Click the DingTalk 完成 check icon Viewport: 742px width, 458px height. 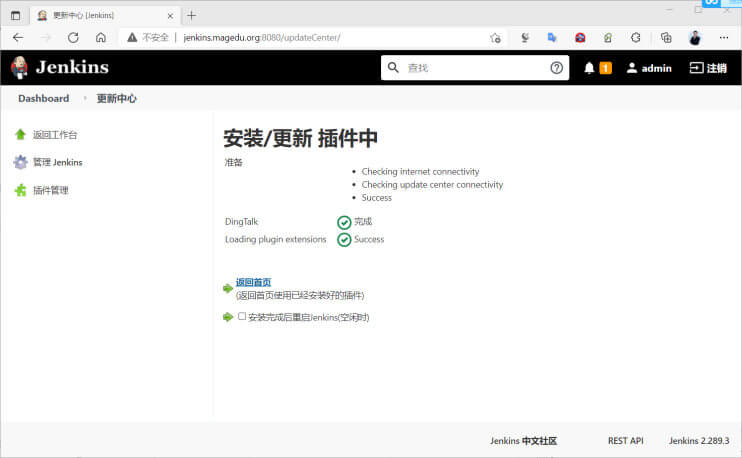(344, 222)
